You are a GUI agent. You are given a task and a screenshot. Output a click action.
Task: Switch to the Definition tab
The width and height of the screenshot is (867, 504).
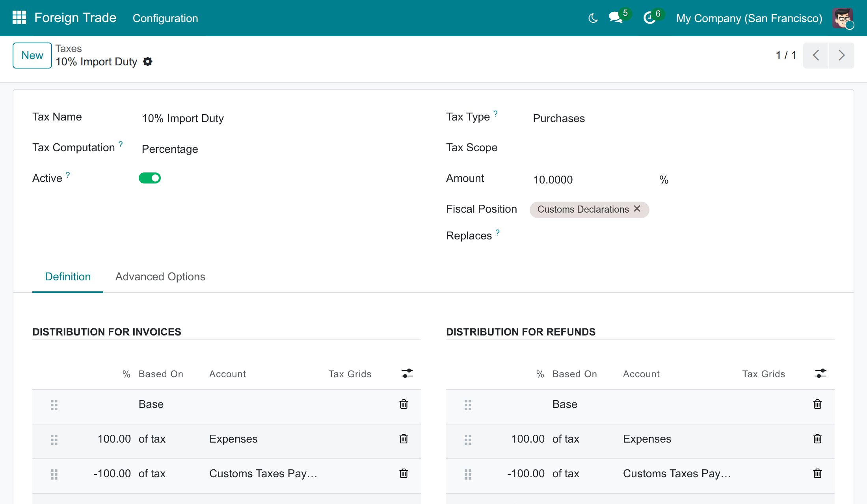68,276
